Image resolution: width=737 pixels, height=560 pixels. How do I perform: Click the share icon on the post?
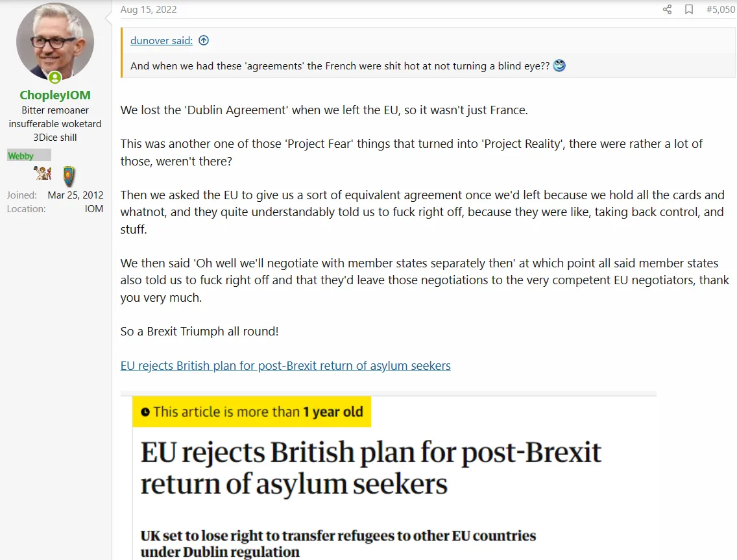pos(667,9)
